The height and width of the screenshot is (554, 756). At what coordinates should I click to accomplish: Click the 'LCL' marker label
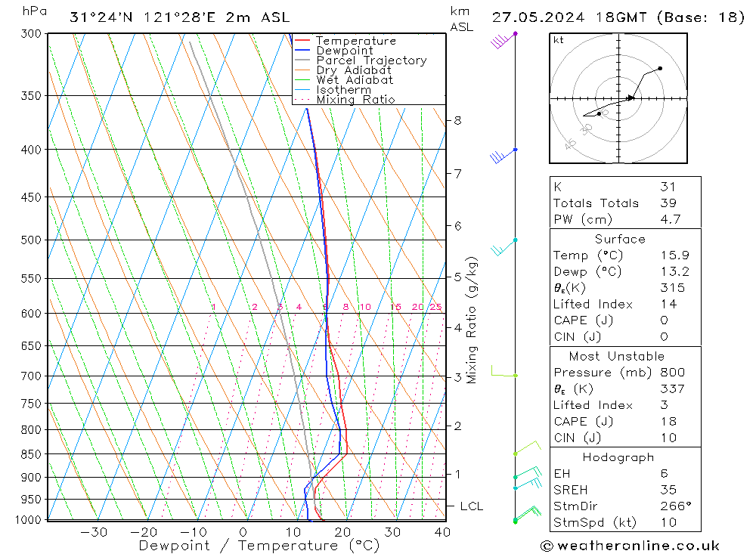[471, 506]
